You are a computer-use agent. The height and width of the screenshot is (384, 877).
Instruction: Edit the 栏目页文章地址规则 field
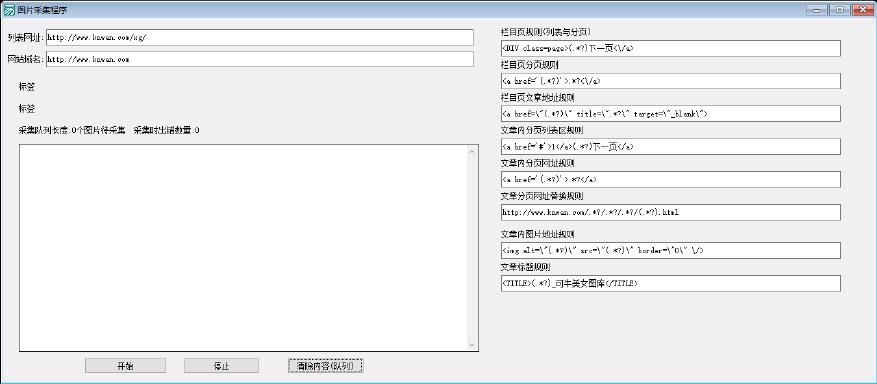(671, 113)
